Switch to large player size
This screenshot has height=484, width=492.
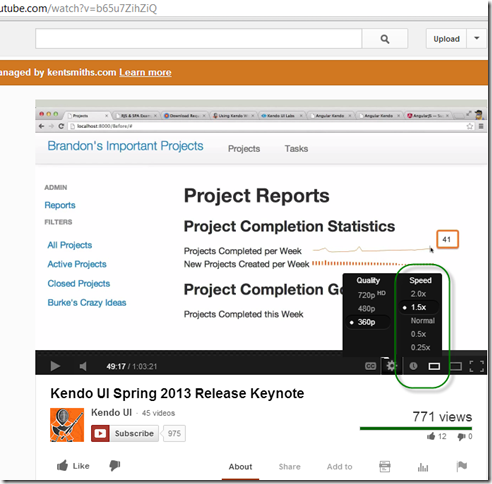[456, 366]
